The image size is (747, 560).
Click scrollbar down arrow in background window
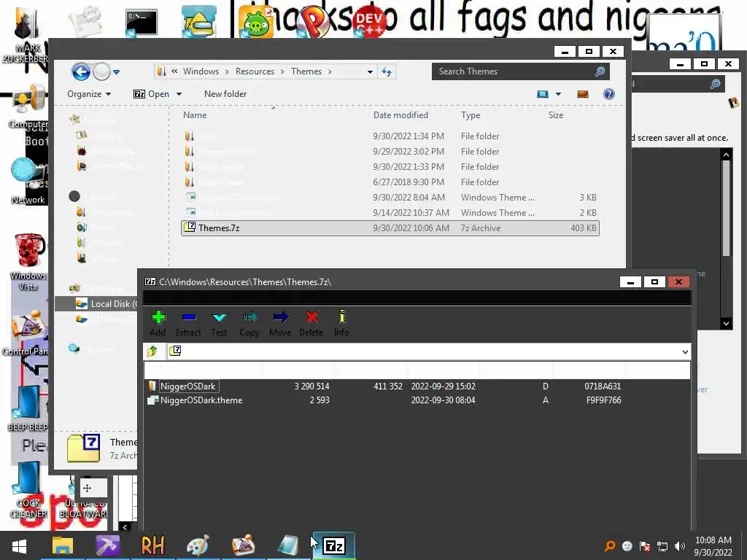(x=726, y=323)
